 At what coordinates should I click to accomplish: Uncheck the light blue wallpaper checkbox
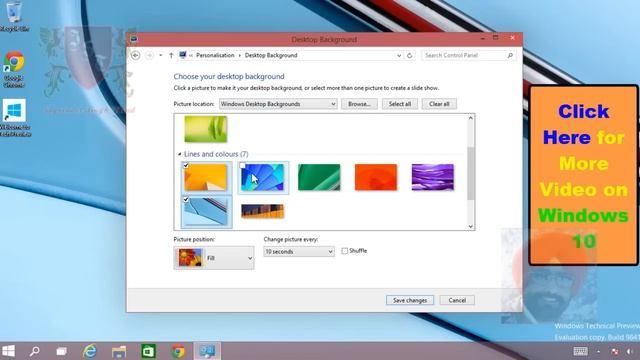point(186,200)
